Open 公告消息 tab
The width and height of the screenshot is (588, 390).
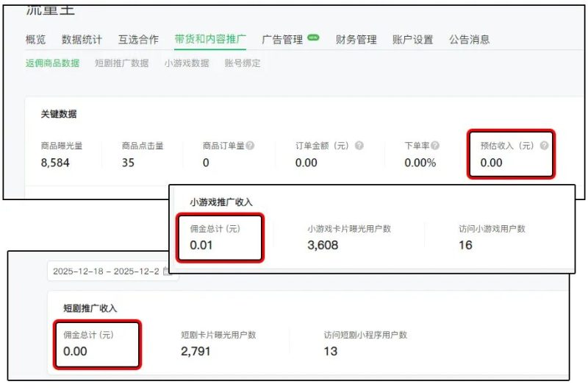point(470,40)
